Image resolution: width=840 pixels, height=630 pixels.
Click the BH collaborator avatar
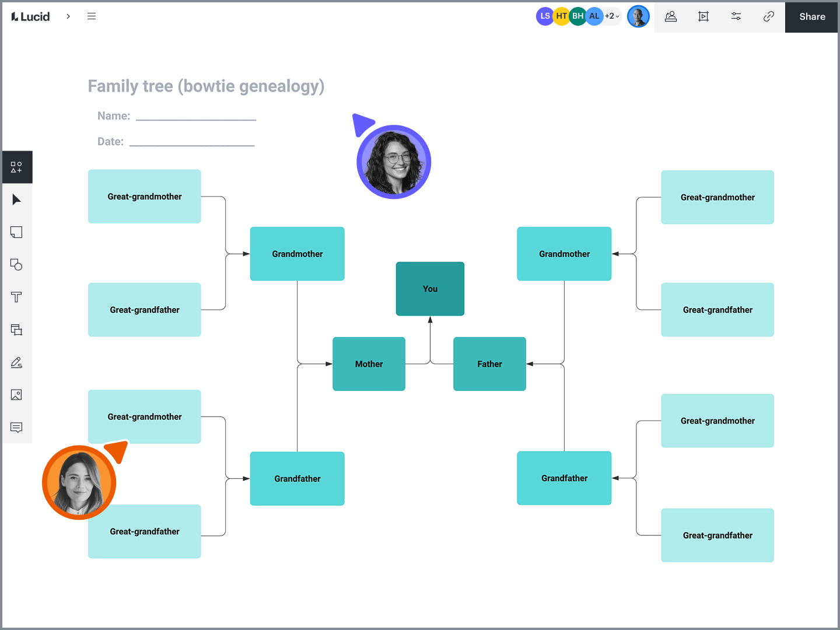577,16
